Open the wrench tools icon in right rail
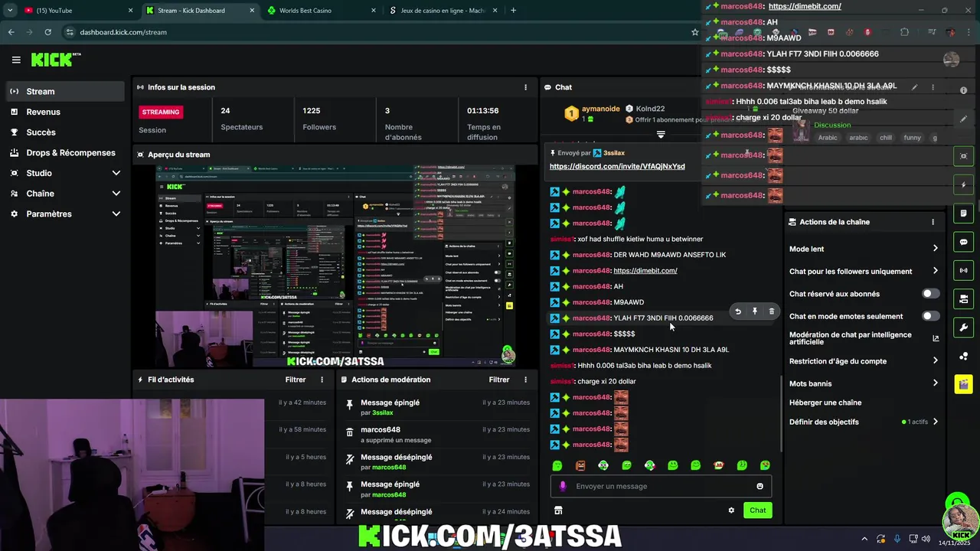980x551 pixels. click(x=963, y=327)
